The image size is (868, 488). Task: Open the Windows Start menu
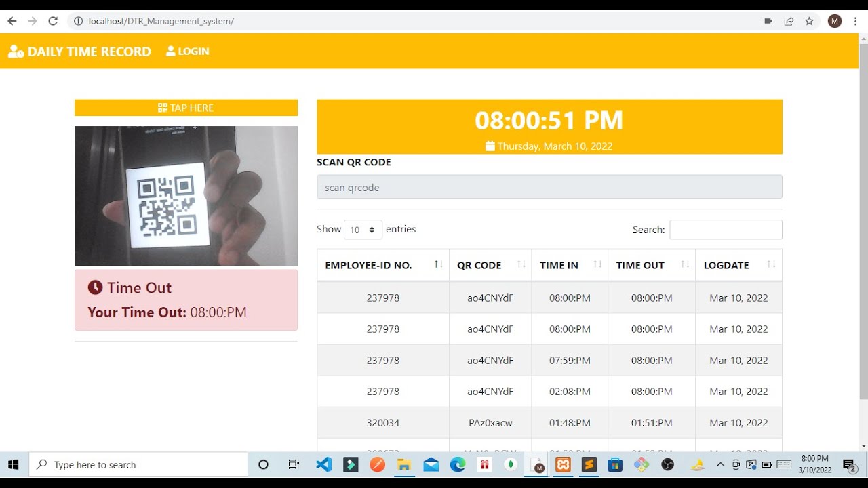(14, 465)
